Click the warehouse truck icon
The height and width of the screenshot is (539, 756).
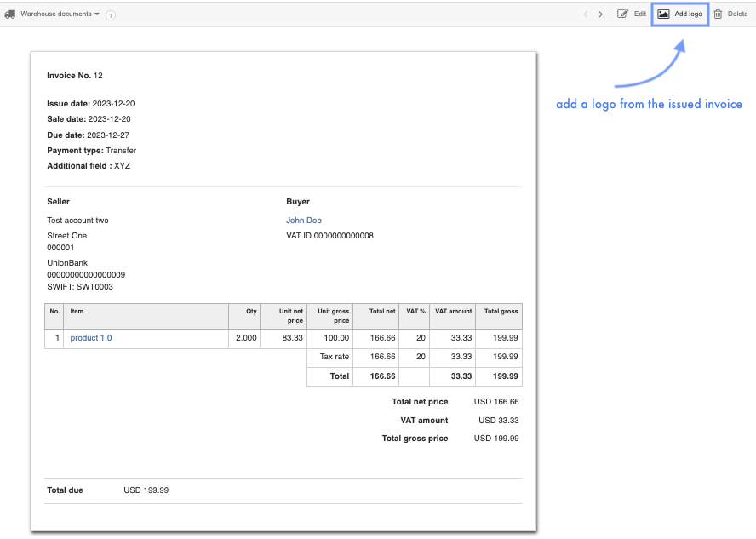(10, 14)
